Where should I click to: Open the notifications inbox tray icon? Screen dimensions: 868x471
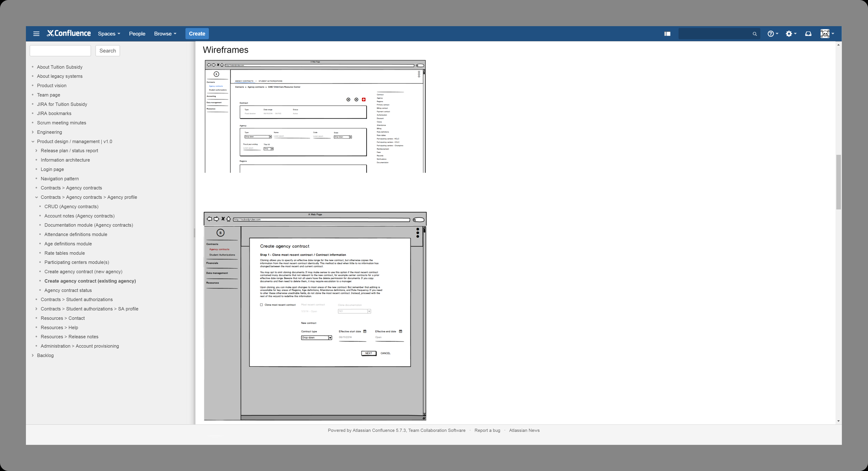coord(808,34)
